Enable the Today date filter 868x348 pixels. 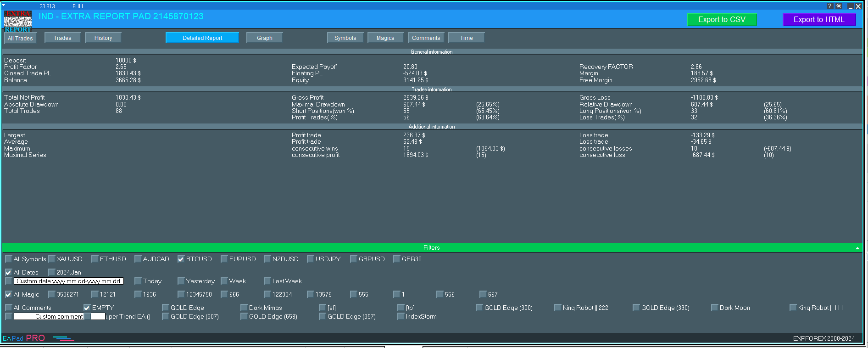click(138, 281)
